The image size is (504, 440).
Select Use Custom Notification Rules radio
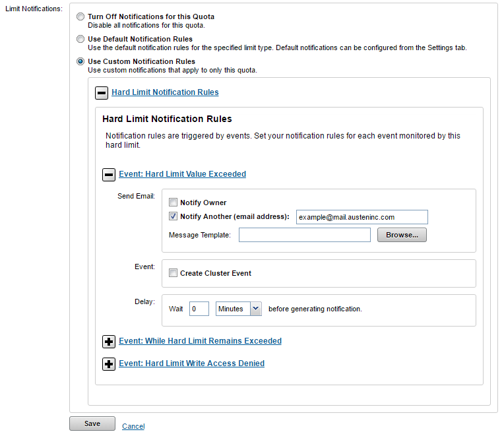80,61
